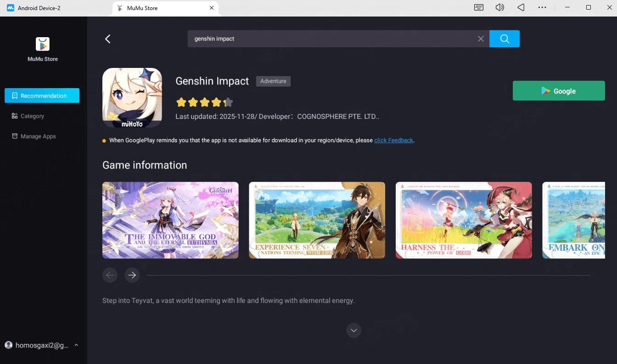
Task: Open the keyboard mapping icon
Action: point(479,8)
